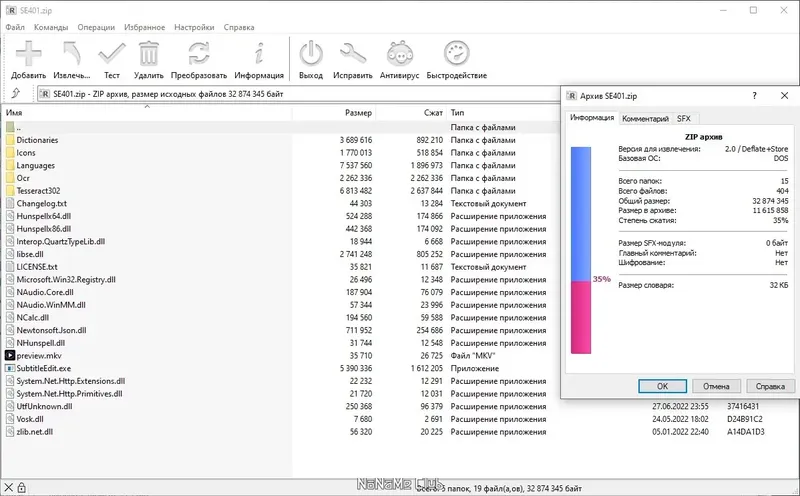Select Hunspellx64.dll in file list
The width and height of the screenshot is (800, 496).
pyautogui.click(x=43, y=216)
